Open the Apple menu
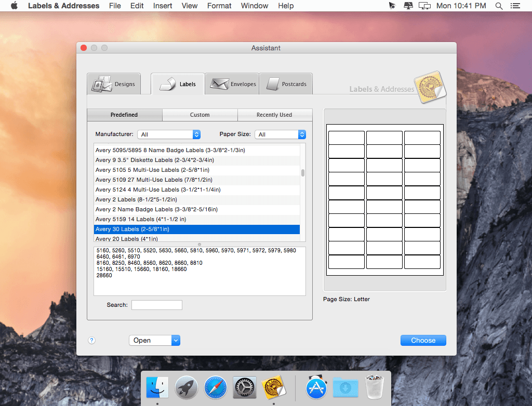 14,6
